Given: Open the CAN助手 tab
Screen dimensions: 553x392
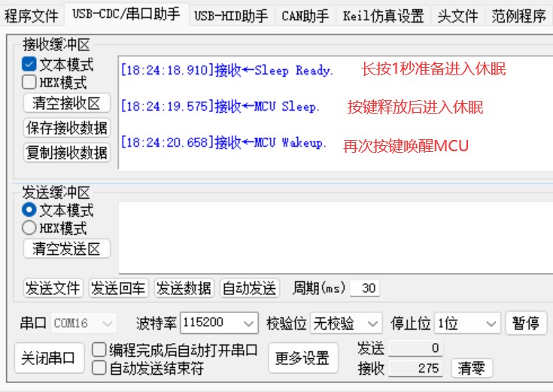Looking at the screenshot, I should pyautogui.click(x=305, y=16).
